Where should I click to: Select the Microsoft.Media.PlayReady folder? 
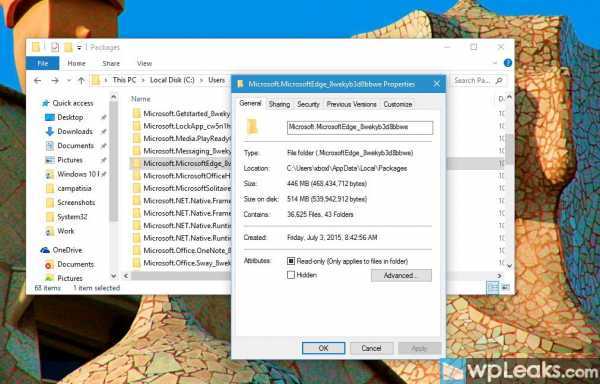[181, 138]
